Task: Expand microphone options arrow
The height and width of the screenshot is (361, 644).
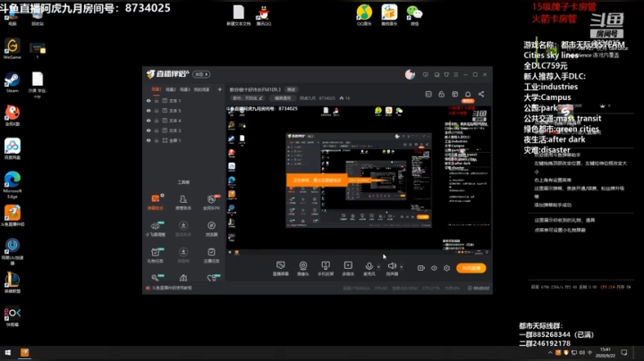Action: (x=378, y=267)
